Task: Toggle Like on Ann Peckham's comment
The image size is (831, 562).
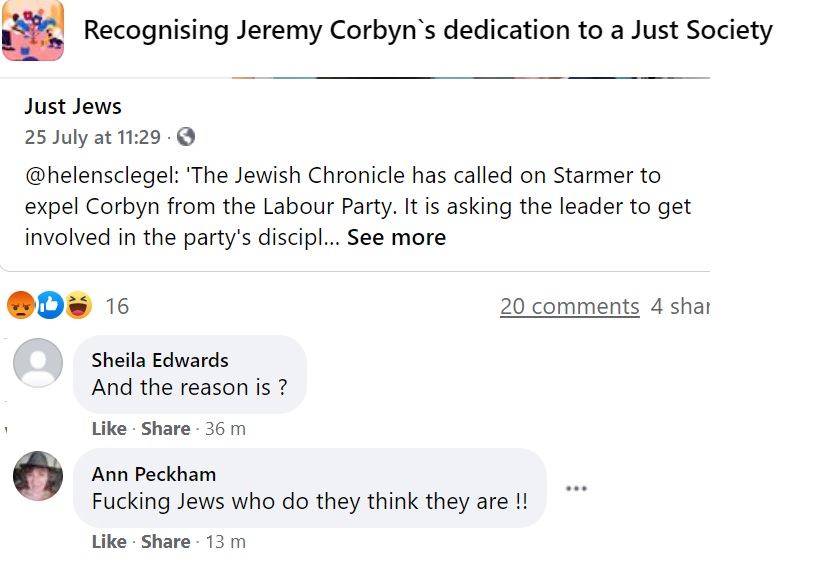Action: tap(109, 542)
